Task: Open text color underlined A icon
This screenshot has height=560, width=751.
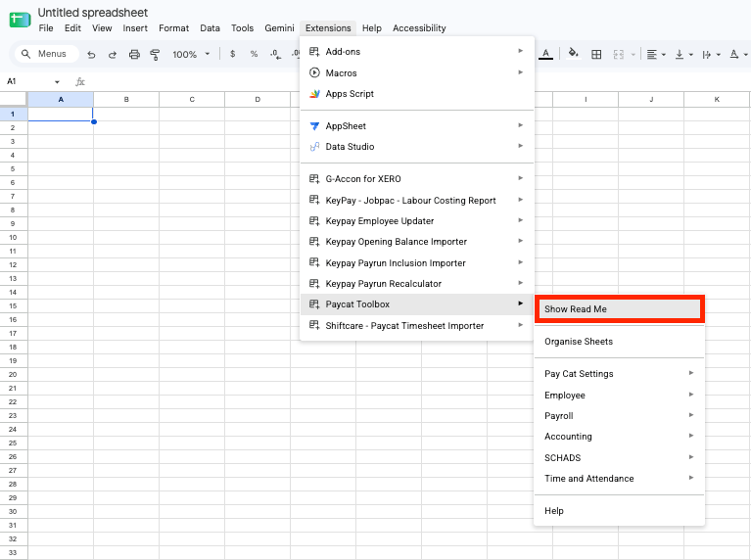Action: (x=545, y=54)
